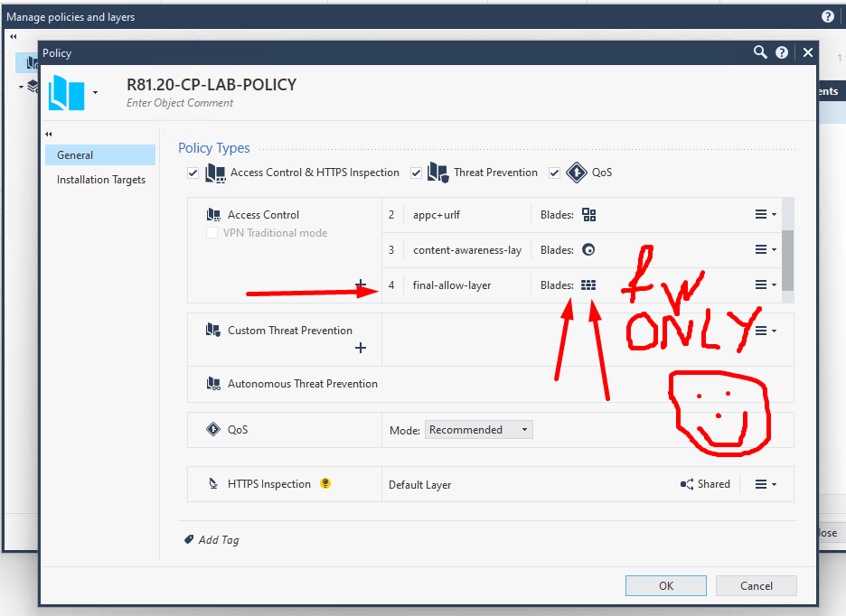Image resolution: width=846 pixels, height=616 pixels.
Task: Click the VPN Traditional mode checkbox
Action: point(212,232)
